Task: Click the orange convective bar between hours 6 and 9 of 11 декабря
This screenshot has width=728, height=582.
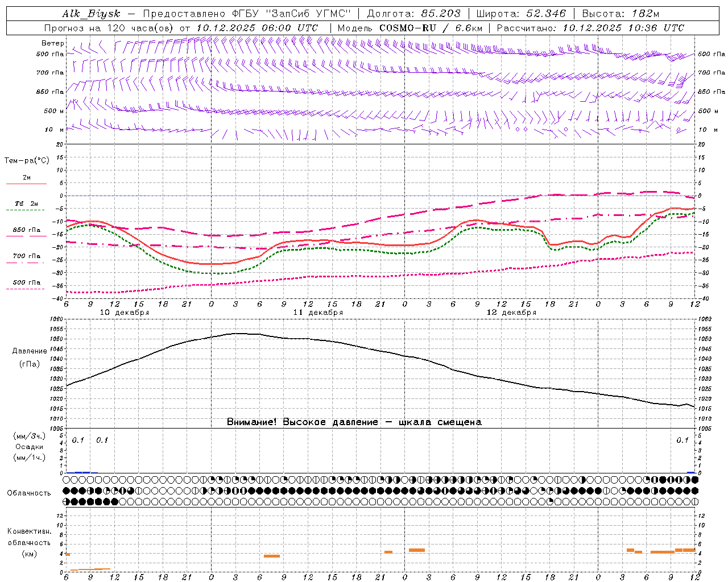Action: tap(272, 556)
